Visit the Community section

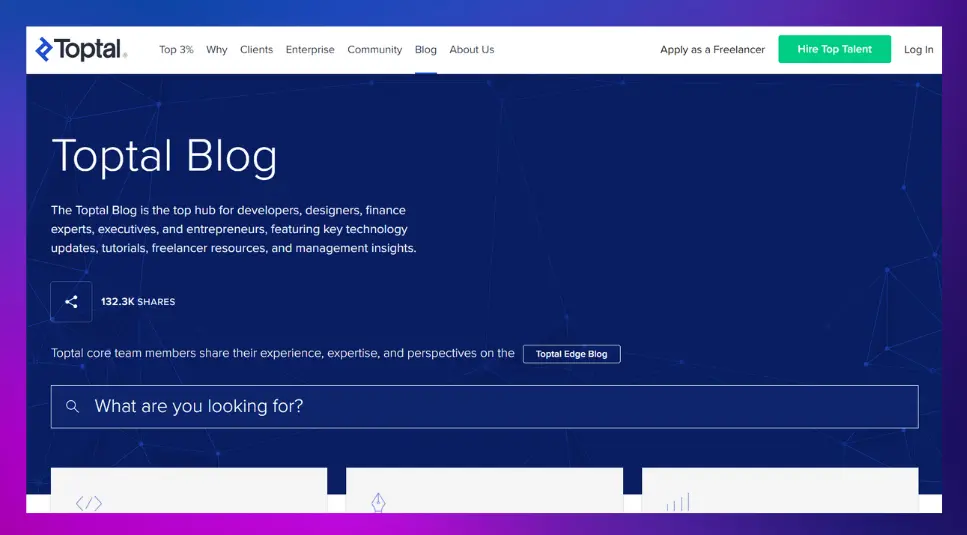pyautogui.click(x=374, y=49)
